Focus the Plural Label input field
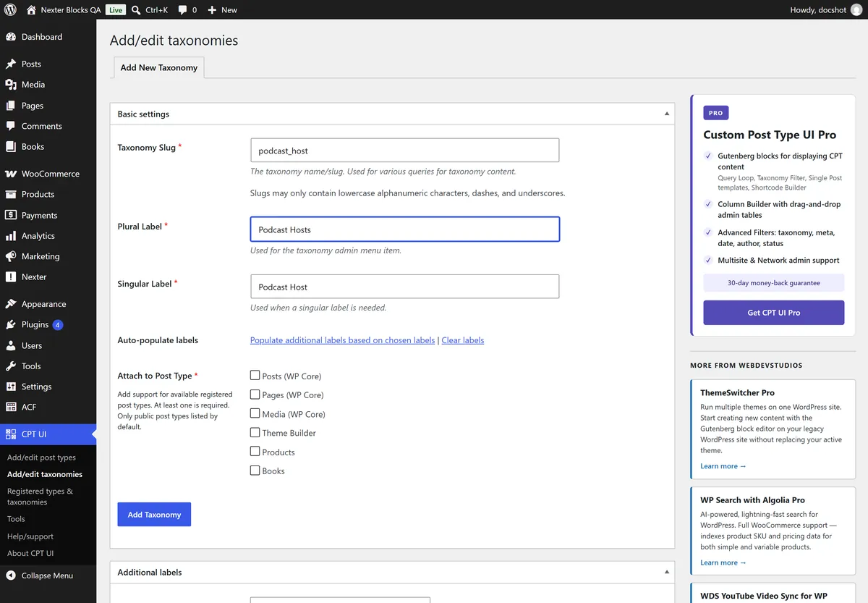 point(404,229)
